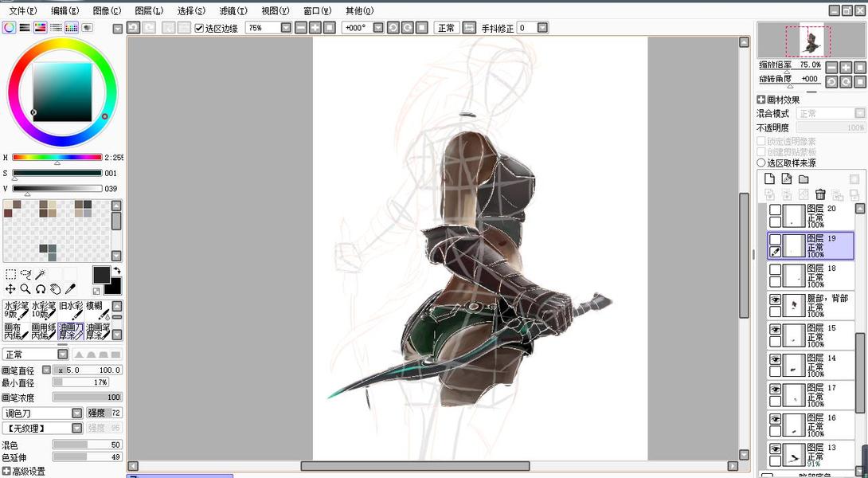The image size is (868, 478).
Task: Create a new layer folder
Action: 803,178
